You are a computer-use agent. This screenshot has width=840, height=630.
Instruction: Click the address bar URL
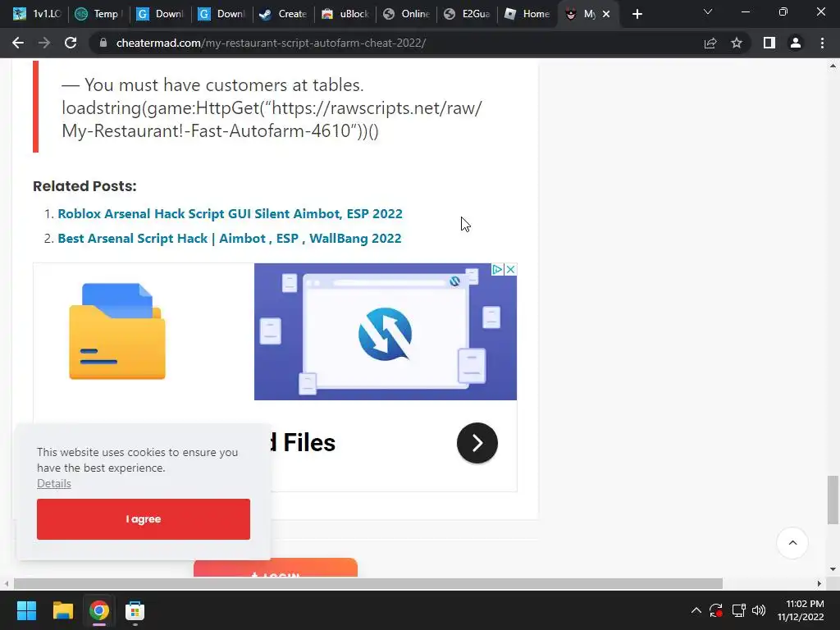click(x=271, y=43)
